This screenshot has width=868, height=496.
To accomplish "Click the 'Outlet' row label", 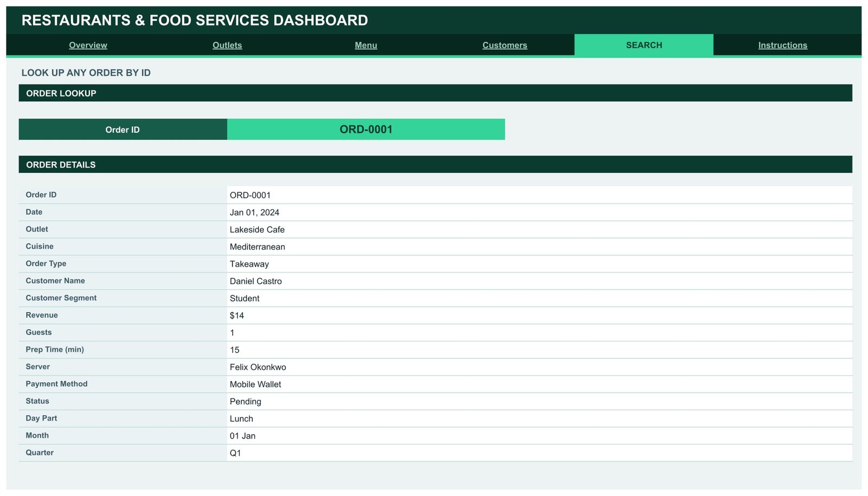I will (37, 229).
